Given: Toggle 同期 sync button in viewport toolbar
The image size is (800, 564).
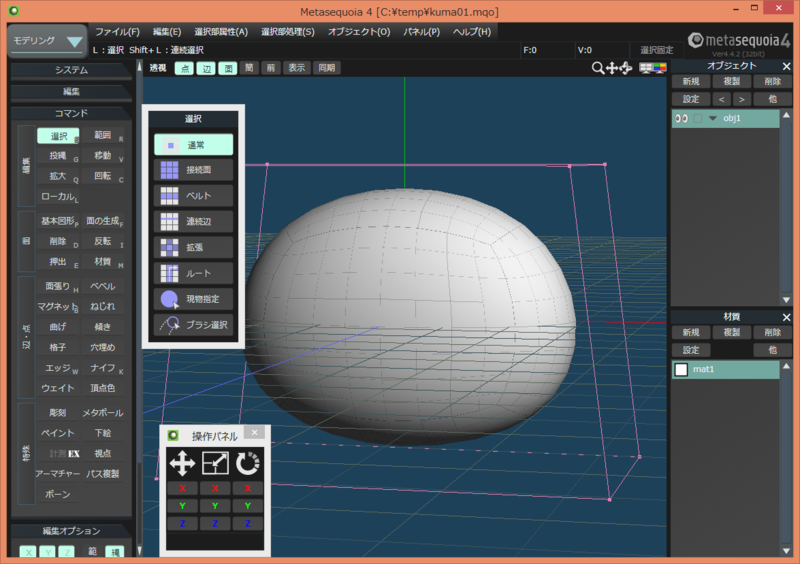Looking at the screenshot, I should (x=327, y=68).
